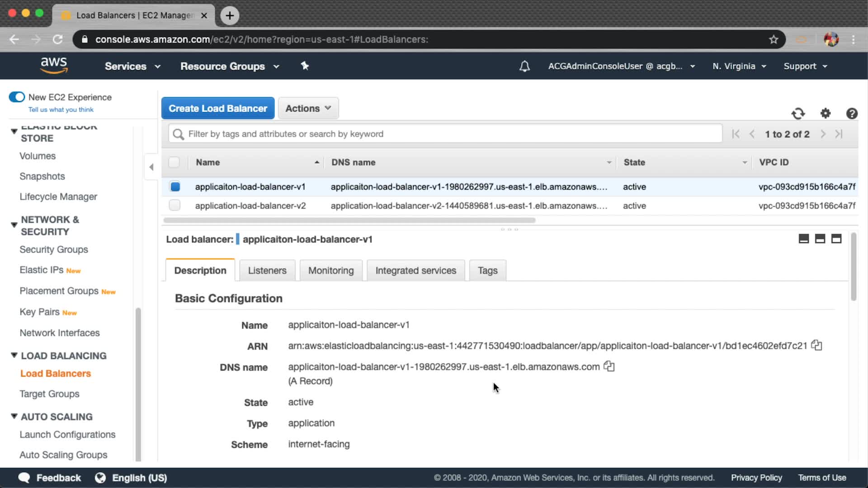868x488 pixels.
Task: Open the notifications bell icon
Action: [524, 66]
